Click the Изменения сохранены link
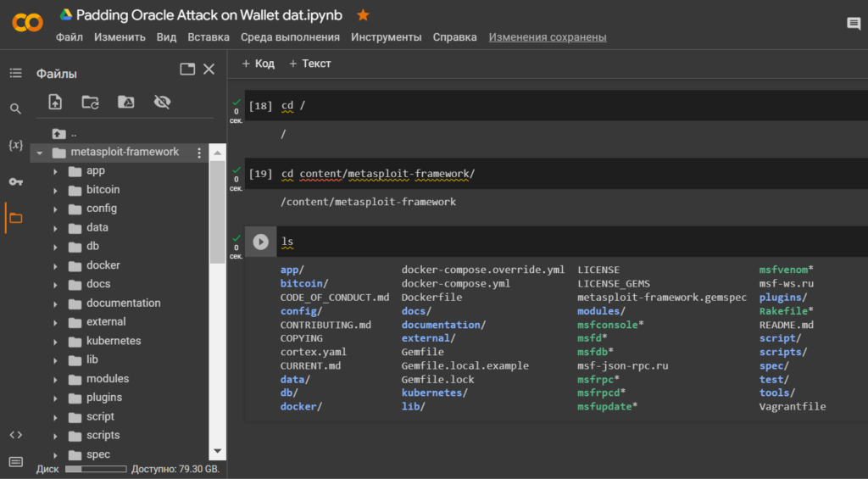This screenshot has width=868, height=479. 548,37
